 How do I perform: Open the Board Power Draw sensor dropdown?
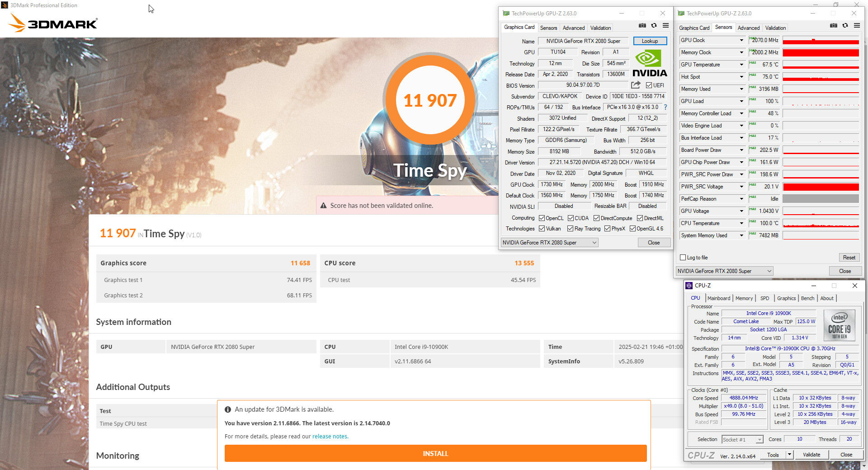coord(741,150)
